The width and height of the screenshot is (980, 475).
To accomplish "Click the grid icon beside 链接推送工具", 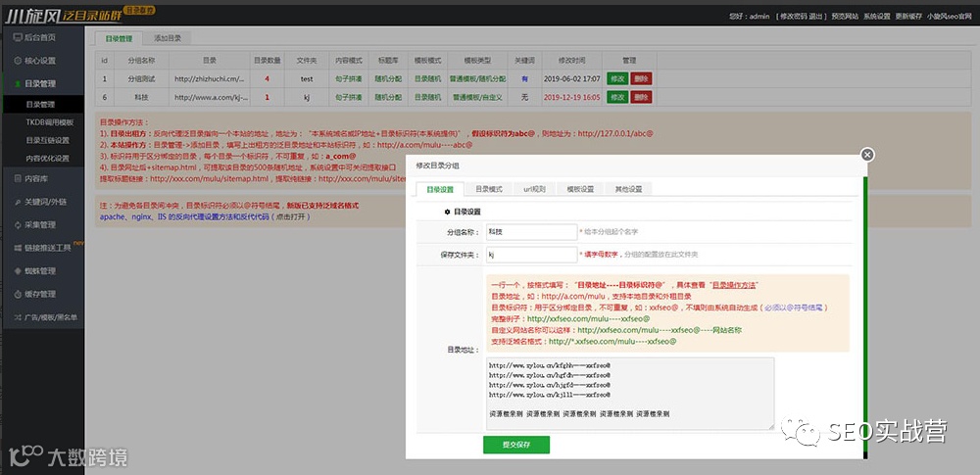I will click(x=18, y=248).
